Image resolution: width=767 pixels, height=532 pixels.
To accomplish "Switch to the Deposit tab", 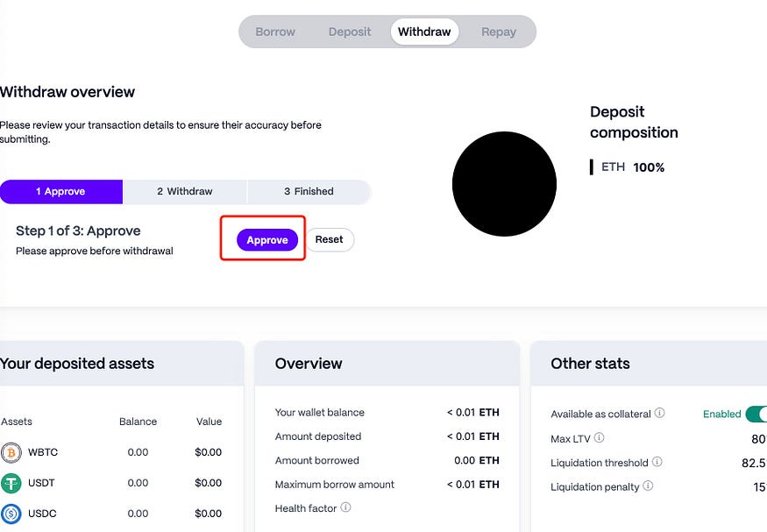I will [350, 32].
